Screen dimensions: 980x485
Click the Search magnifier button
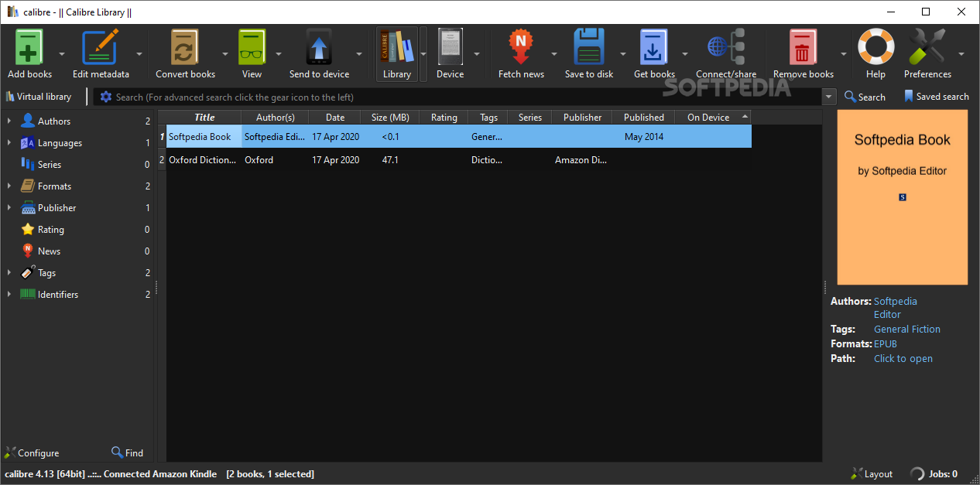pyautogui.click(x=865, y=97)
